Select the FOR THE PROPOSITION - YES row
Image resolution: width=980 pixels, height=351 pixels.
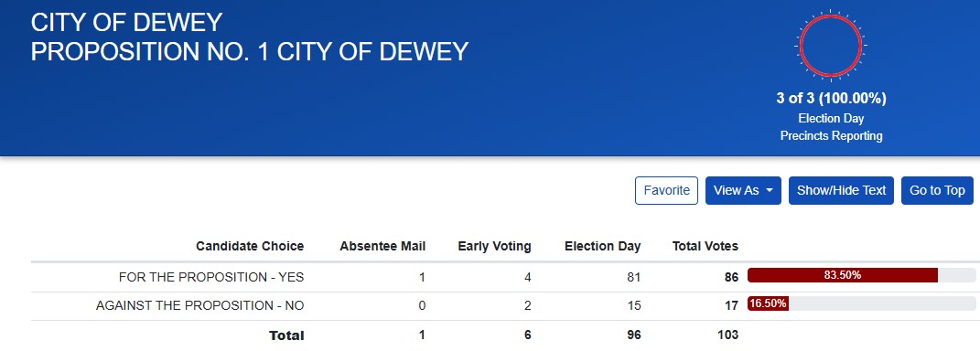[503, 277]
